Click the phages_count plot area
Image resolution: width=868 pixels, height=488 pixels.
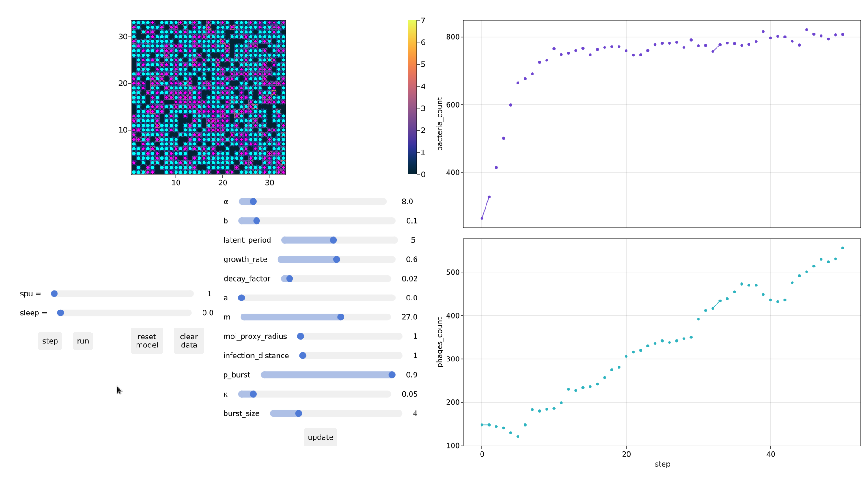pos(662,342)
